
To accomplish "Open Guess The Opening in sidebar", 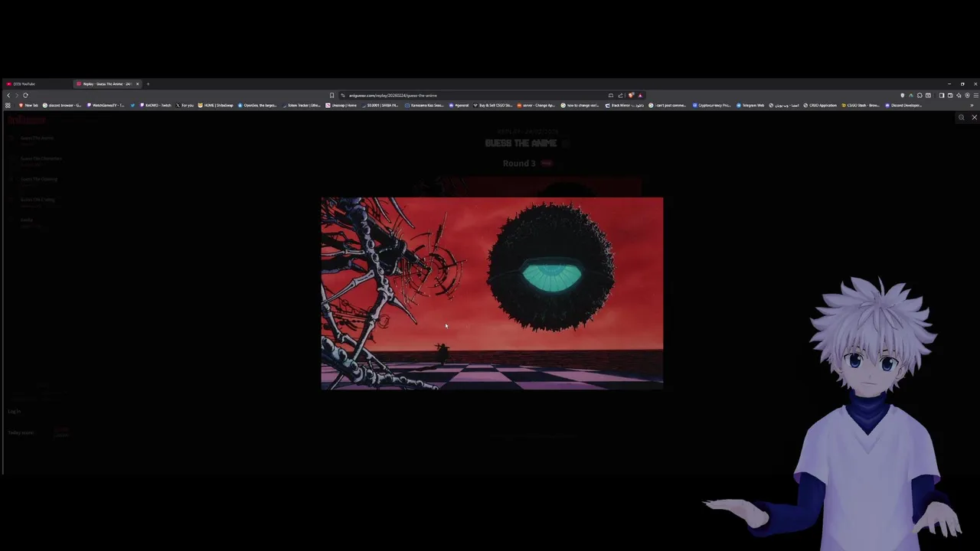I will (39, 179).
